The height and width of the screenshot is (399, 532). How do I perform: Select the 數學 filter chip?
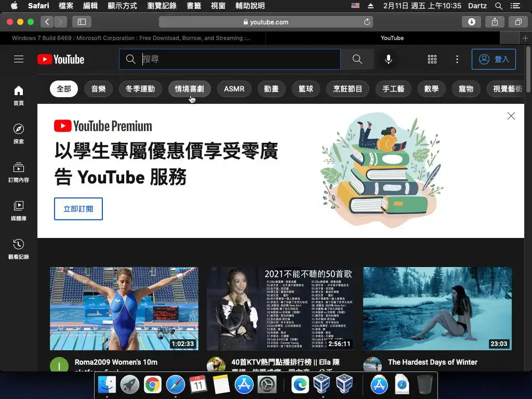point(431,89)
